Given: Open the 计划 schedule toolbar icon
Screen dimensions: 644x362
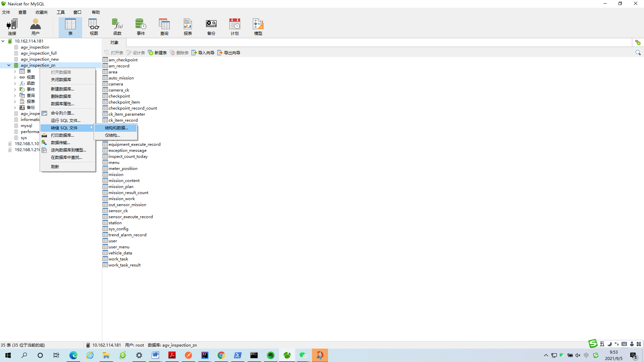Looking at the screenshot, I should 234,27.
